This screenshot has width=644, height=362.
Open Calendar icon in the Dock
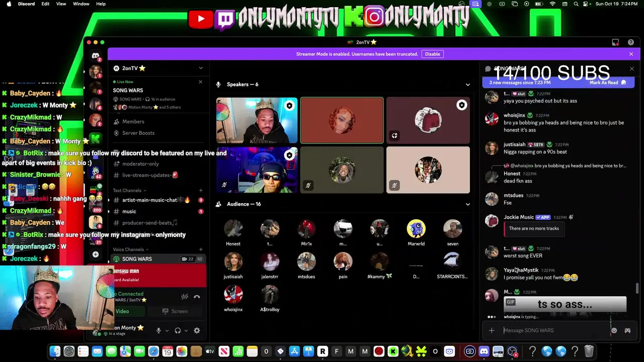coord(168,351)
